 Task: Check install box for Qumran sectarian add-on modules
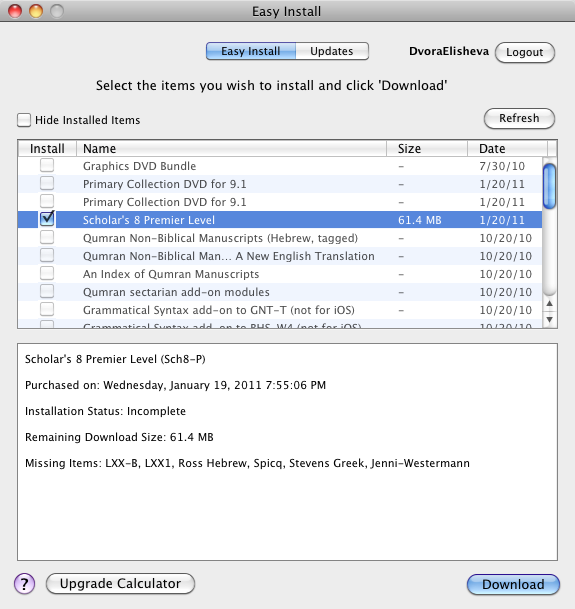tap(47, 291)
